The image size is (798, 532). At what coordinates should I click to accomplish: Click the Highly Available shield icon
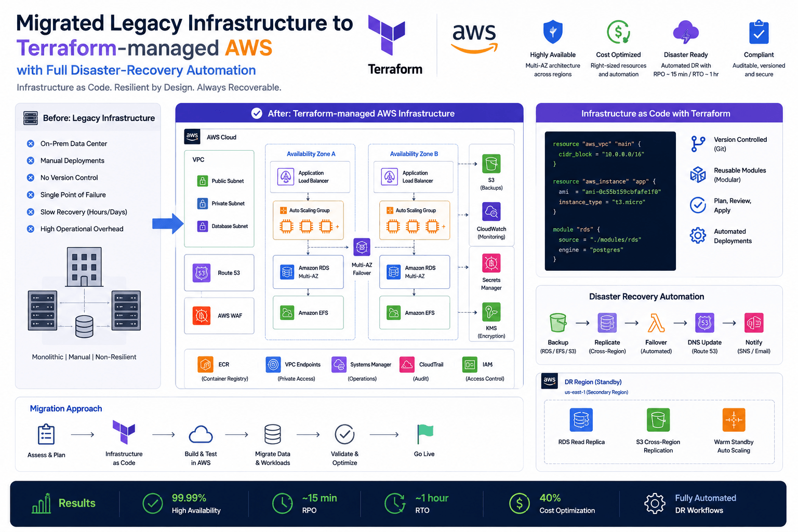pos(553,32)
